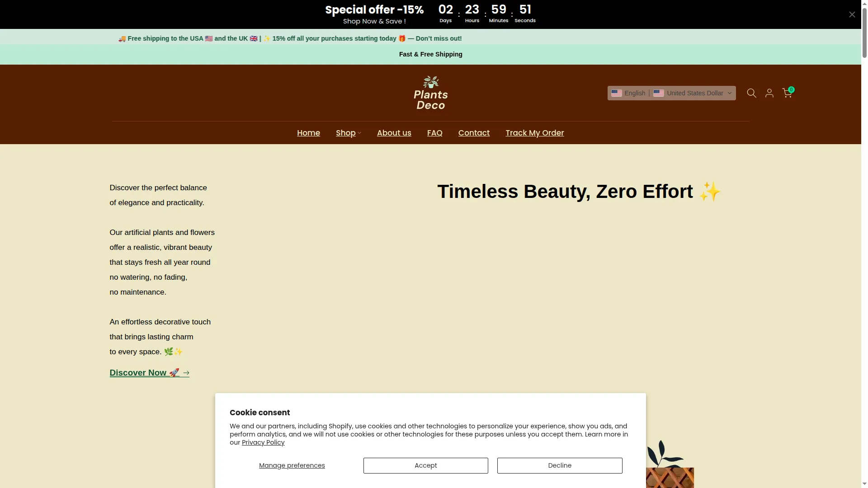
Task: Open the shopping cart icon
Action: [788, 92]
